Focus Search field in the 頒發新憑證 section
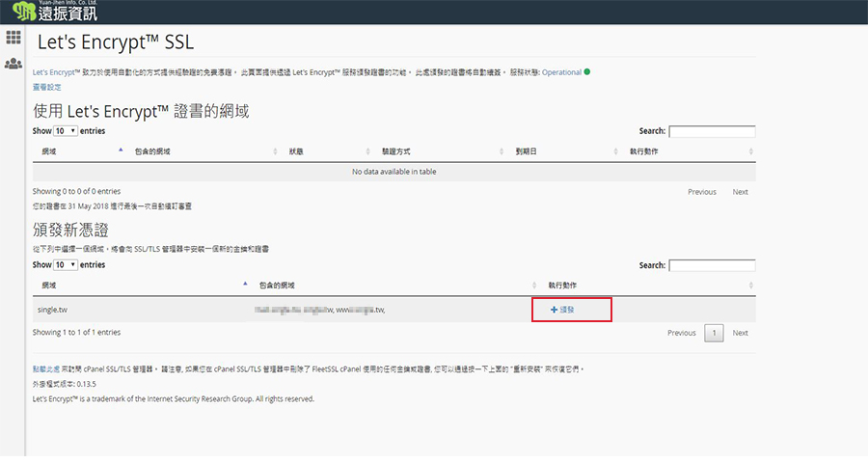The image size is (868, 463). tap(712, 265)
